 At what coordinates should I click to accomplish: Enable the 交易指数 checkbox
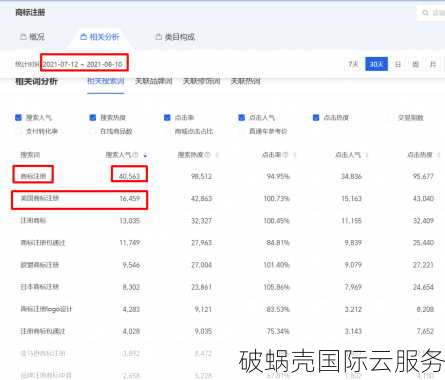pyautogui.click(x=390, y=117)
